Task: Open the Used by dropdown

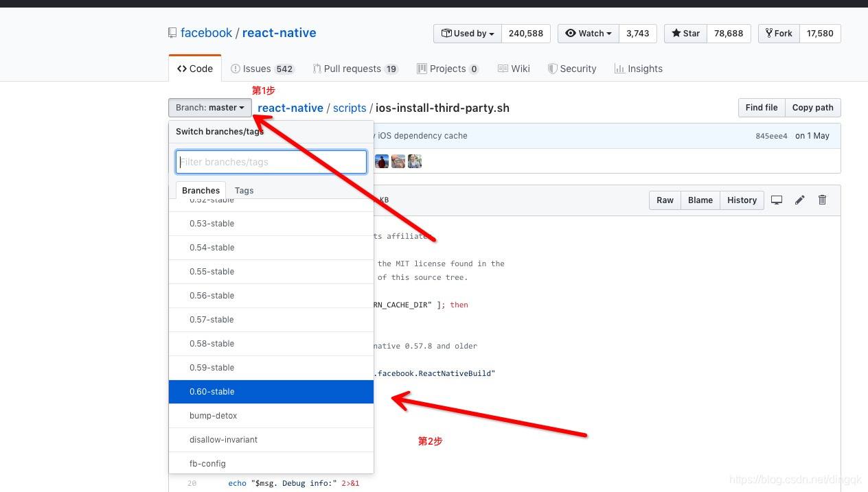Action: [468, 33]
